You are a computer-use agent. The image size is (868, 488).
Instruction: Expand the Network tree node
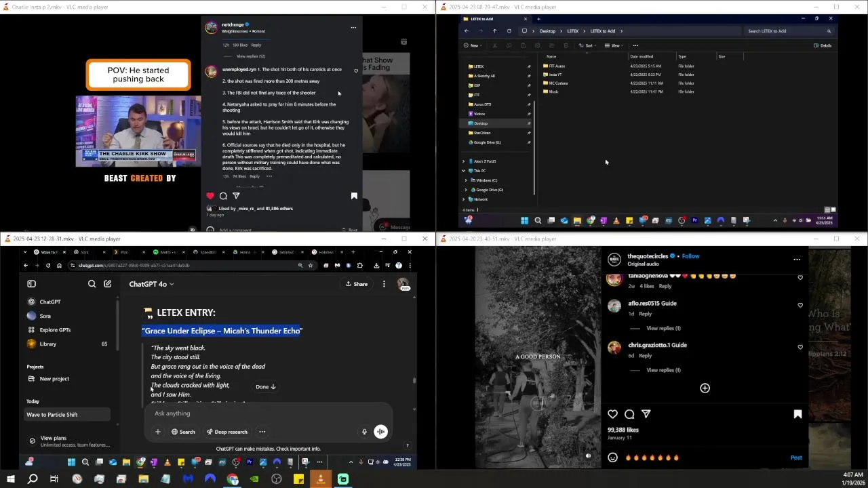464,199
